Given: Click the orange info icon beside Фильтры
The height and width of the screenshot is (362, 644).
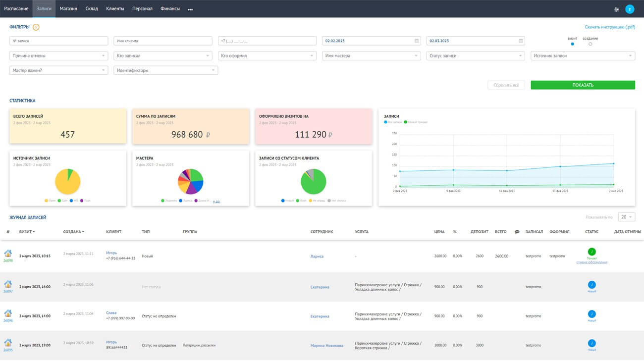Looking at the screenshot, I should click(x=36, y=27).
